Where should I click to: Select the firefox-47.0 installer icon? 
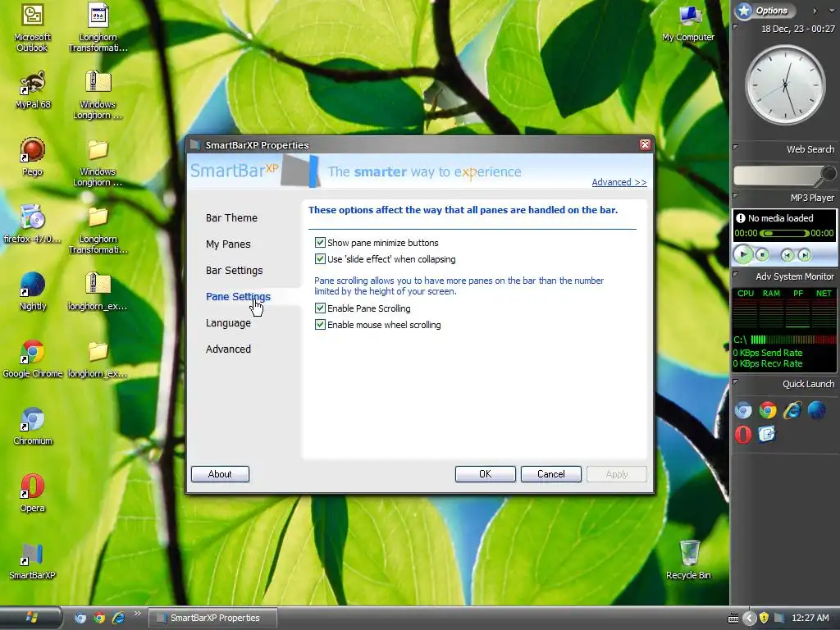click(32, 224)
